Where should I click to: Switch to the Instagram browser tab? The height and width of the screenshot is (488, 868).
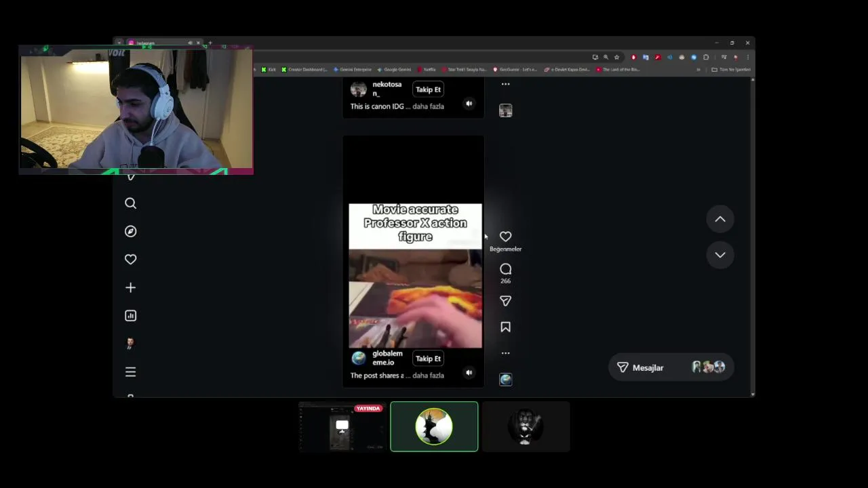[163, 43]
